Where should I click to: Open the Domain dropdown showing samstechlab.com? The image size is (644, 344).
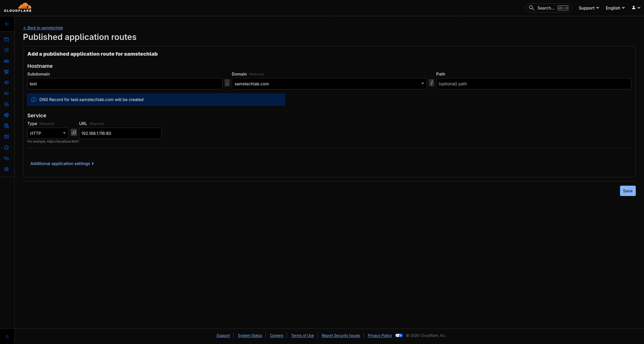(329, 84)
